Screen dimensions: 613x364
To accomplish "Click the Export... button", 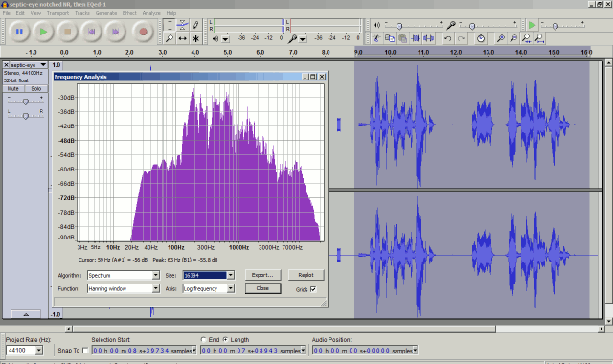I will pyautogui.click(x=262, y=275).
